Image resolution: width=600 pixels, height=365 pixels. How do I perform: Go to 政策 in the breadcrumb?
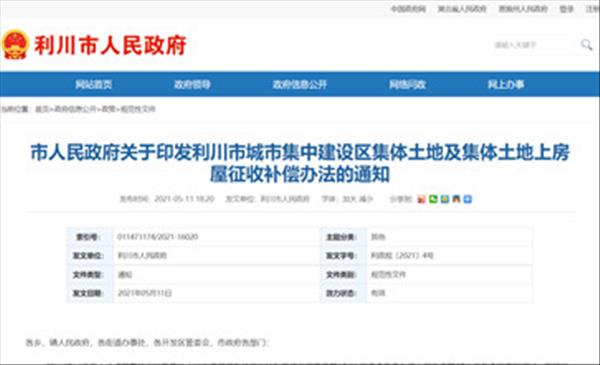108,109
